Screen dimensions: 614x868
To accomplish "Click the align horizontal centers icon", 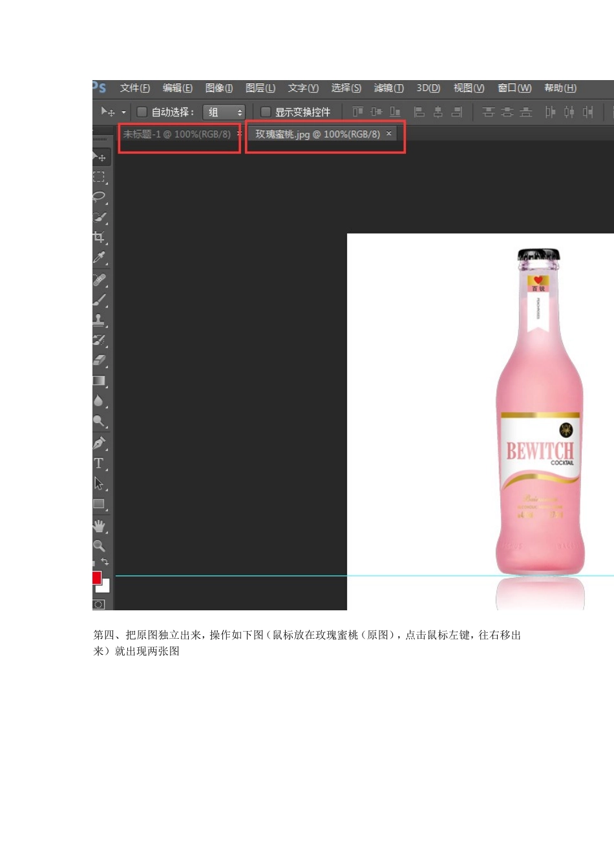I will click(x=438, y=112).
